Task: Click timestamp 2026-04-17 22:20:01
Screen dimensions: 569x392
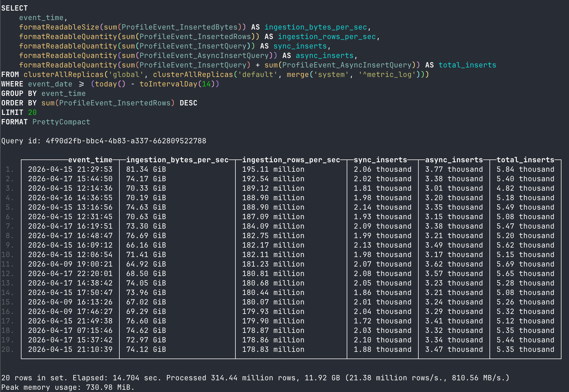Action: pyautogui.click(x=70, y=274)
